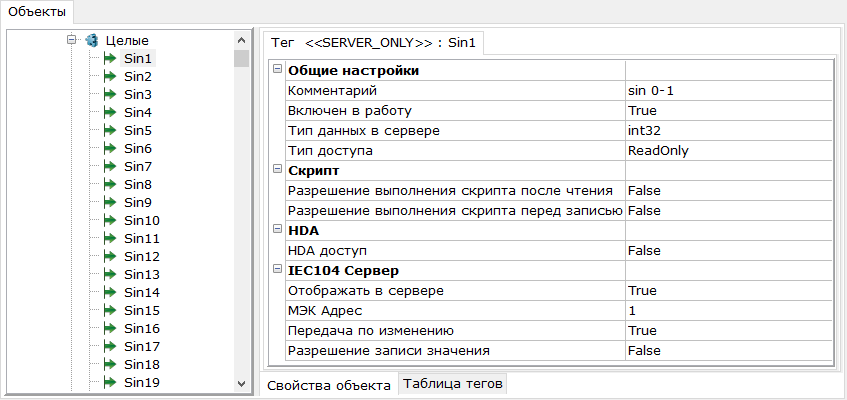This screenshot has width=847, height=400.
Task: Click the Передача по изменению property name
Action: click(x=371, y=330)
